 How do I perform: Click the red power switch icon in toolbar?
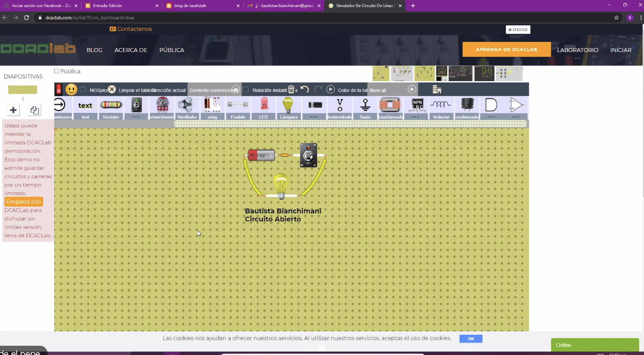pos(58,90)
